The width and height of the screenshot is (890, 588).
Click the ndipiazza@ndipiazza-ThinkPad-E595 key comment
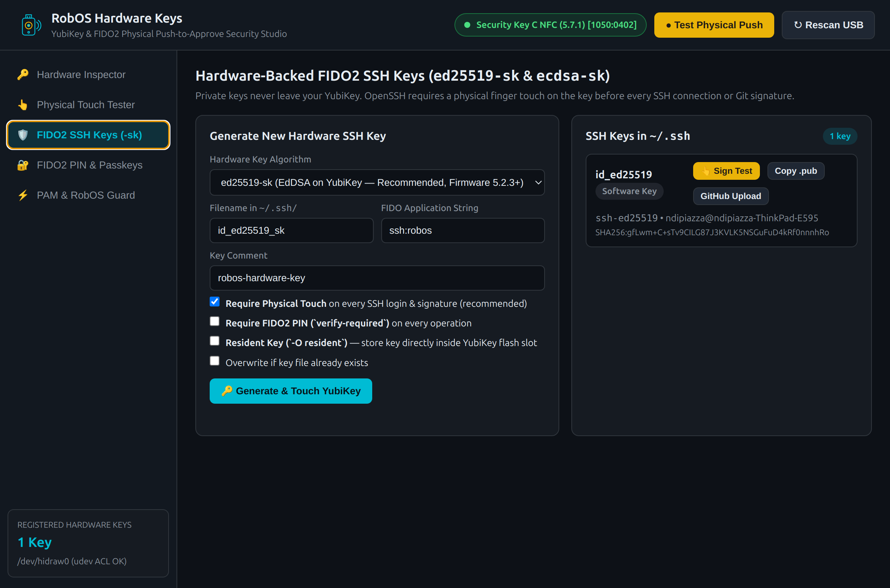(742, 218)
